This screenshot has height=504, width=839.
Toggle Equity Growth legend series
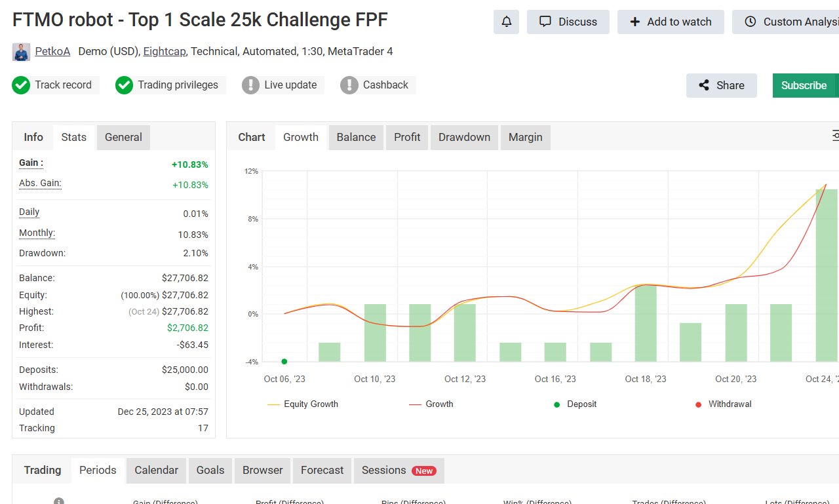[303, 404]
